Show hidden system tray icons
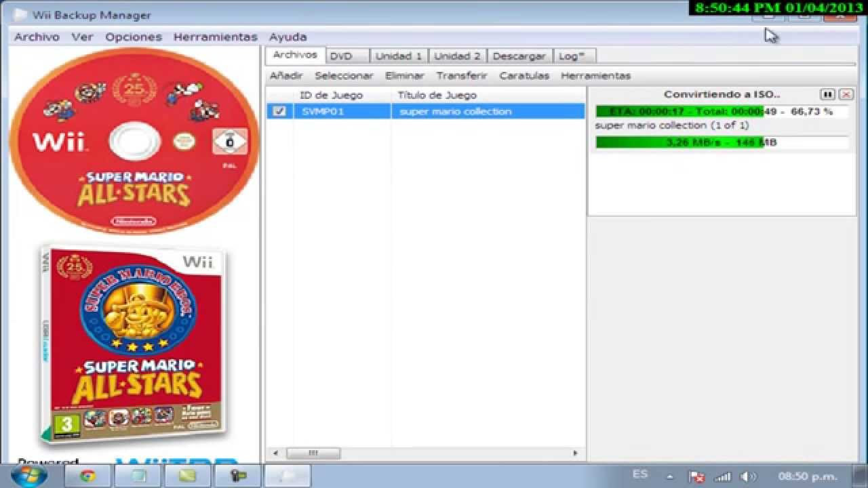Screen dimensions: 868x488 (x=670, y=476)
